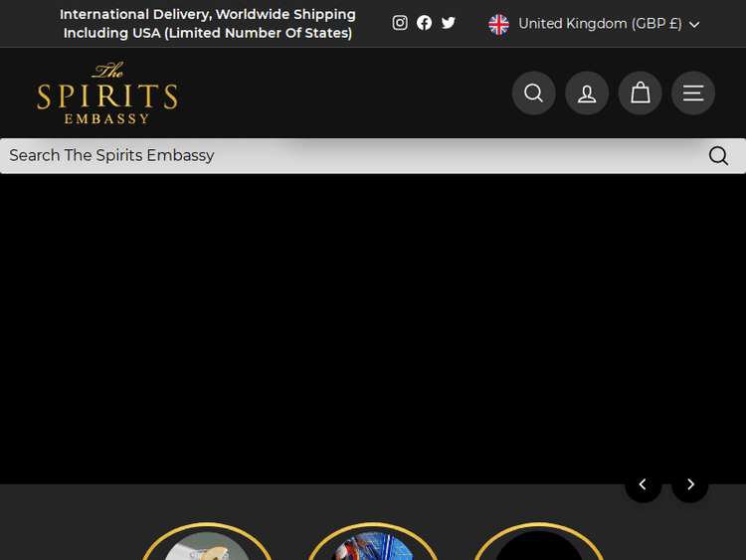This screenshot has width=746, height=560.
Task: Open the Instagram social link
Action: coord(400,23)
